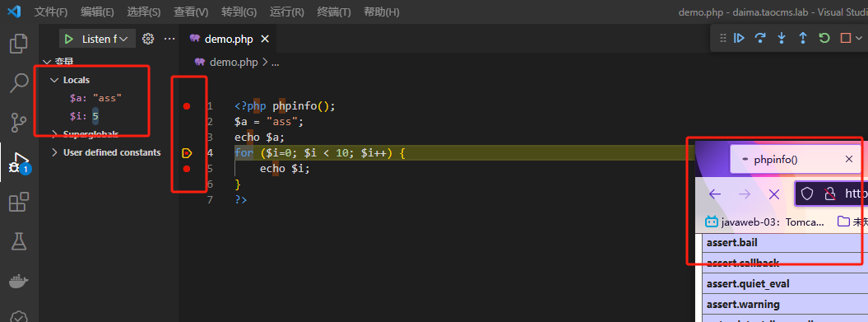Open the 编辑(E) menu

point(97,12)
